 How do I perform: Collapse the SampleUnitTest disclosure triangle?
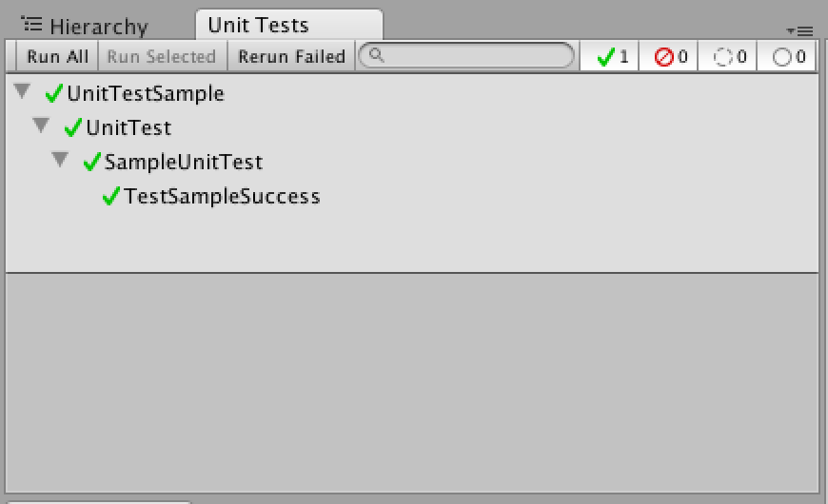[x=60, y=160]
